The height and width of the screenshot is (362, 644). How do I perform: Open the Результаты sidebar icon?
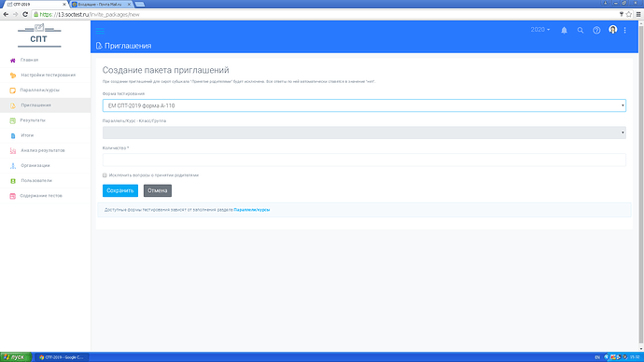click(x=13, y=120)
